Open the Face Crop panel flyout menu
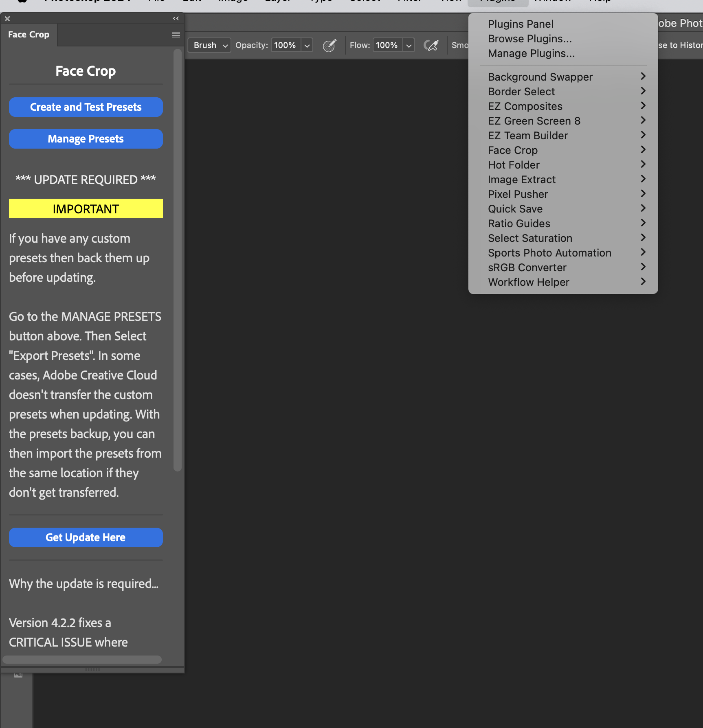The width and height of the screenshot is (703, 728). [x=176, y=35]
